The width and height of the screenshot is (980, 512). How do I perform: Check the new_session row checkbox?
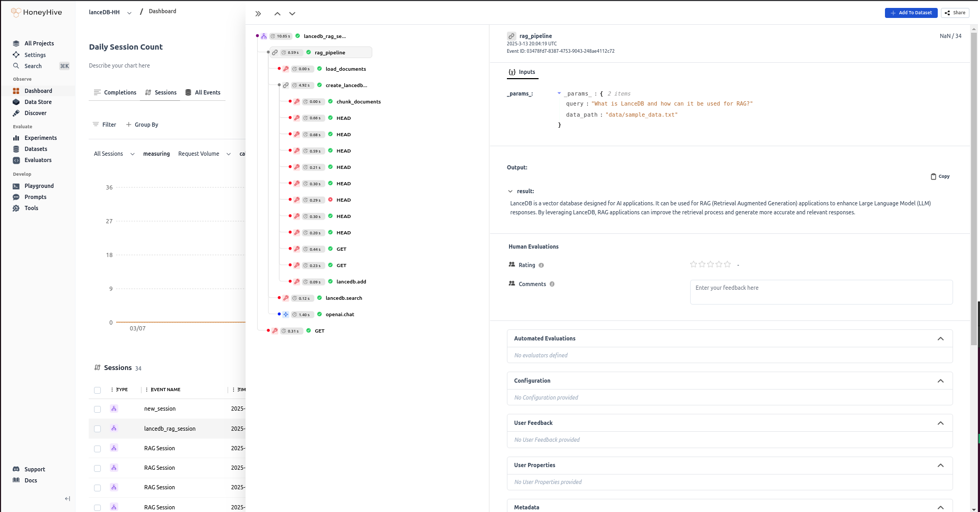[97, 409]
